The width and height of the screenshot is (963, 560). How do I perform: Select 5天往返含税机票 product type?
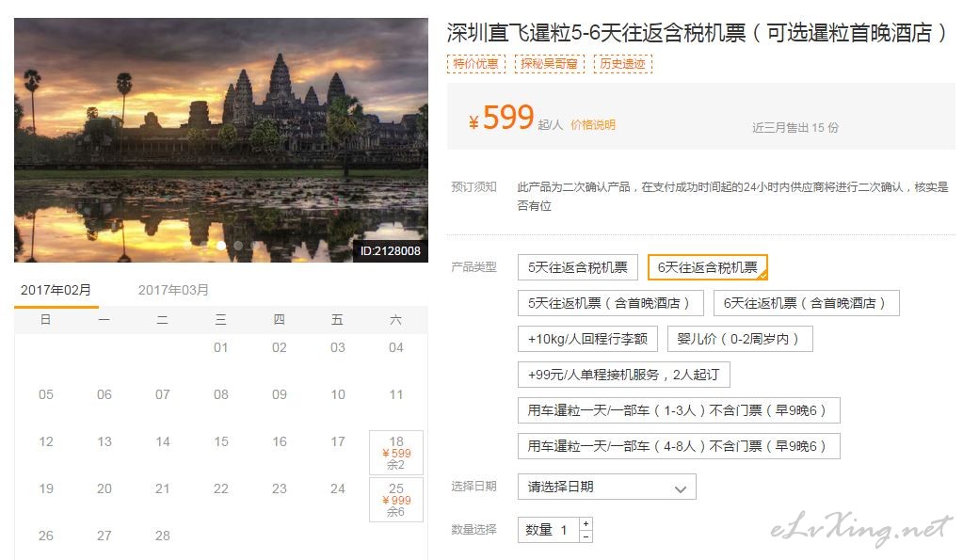[577, 267]
